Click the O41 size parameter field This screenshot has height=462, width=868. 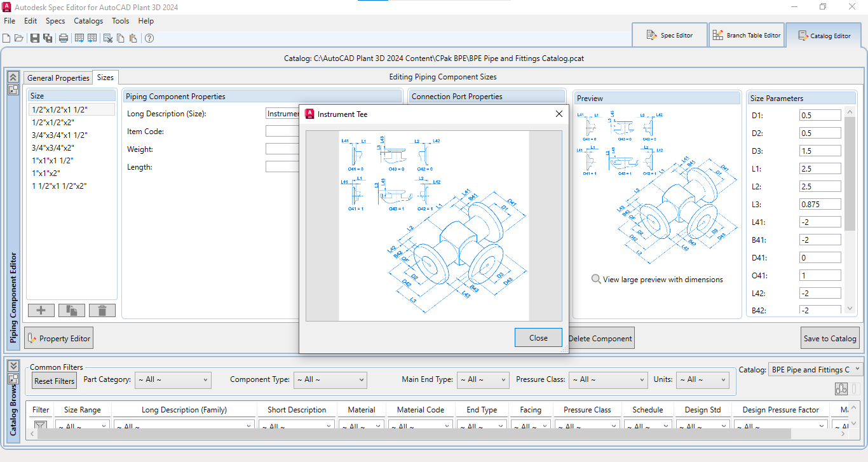(x=820, y=276)
